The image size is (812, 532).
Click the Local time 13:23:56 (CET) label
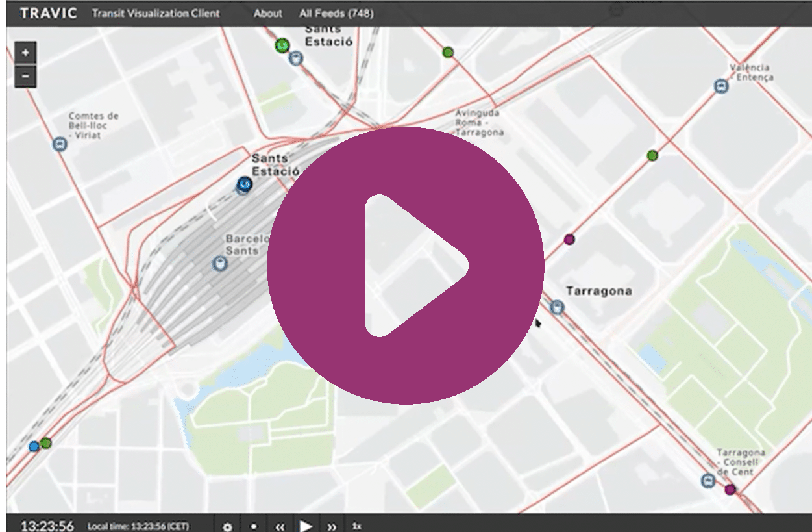point(138,526)
